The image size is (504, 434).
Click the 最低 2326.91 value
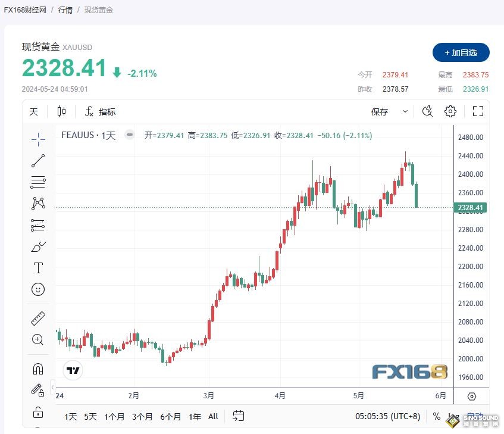click(x=475, y=89)
